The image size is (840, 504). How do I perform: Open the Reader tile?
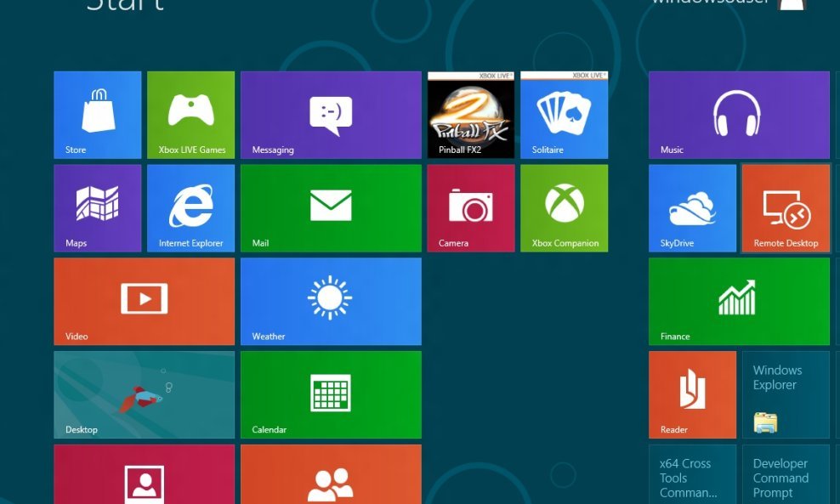pyautogui.click(x=692, y=394)
